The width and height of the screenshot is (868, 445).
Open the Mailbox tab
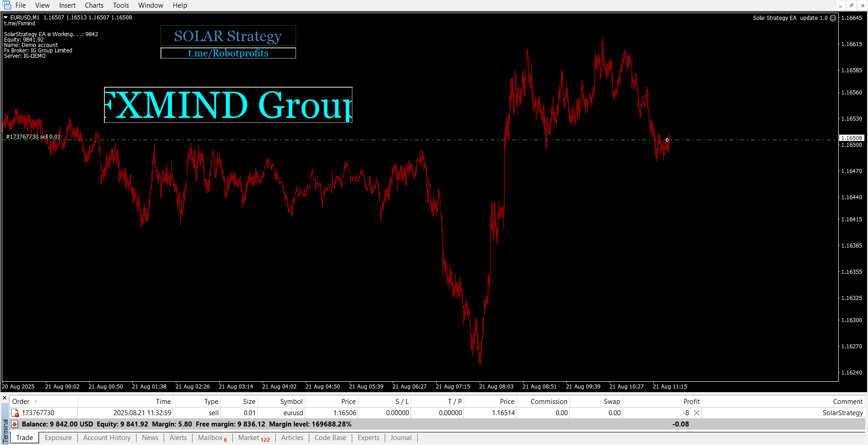210,438
